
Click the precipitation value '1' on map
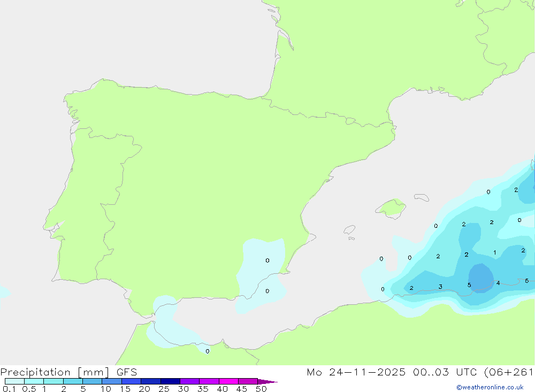tap(495, 252)
